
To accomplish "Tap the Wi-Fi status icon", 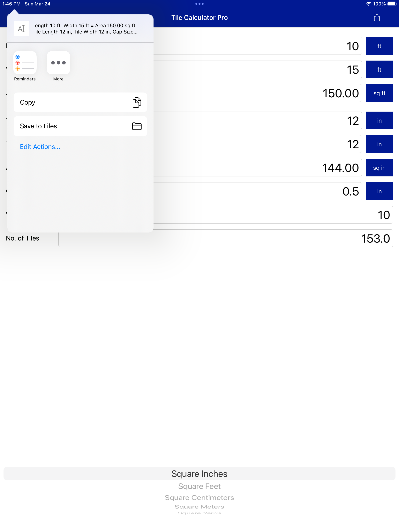I will [368, 4].
